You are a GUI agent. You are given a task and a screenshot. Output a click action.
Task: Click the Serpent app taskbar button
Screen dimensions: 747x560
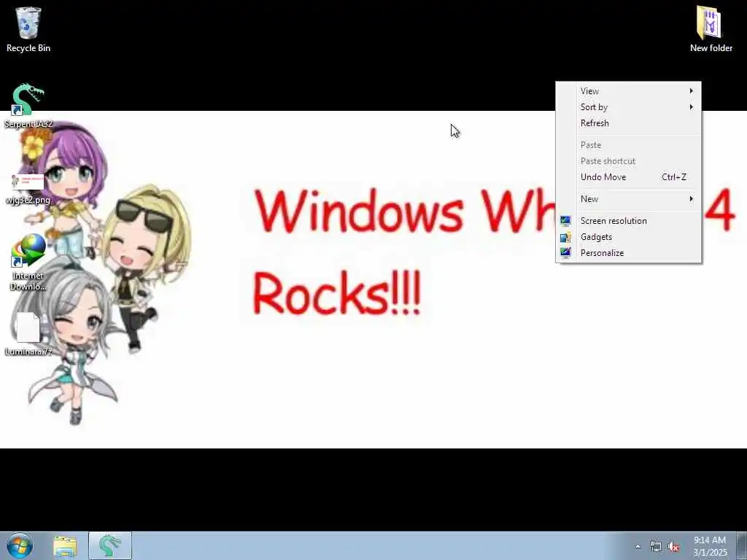click(110, 546)
